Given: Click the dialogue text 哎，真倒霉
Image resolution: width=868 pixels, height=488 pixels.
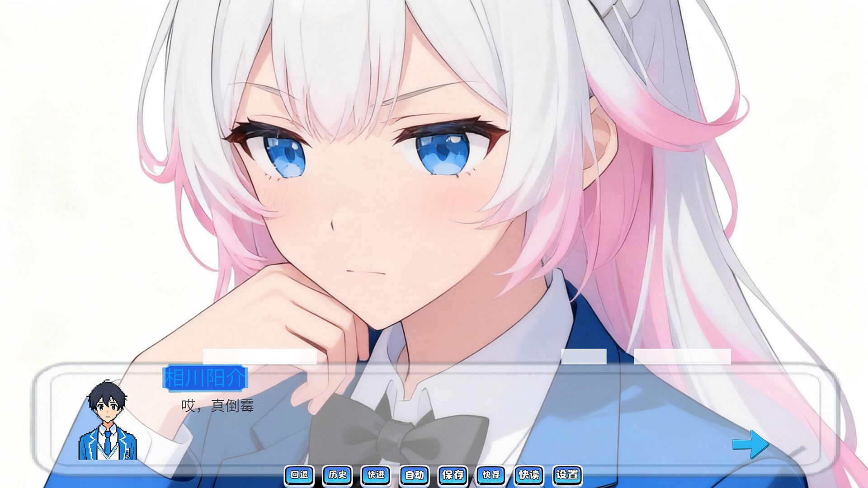Looking at the screenshot, I should pos(217,406).
